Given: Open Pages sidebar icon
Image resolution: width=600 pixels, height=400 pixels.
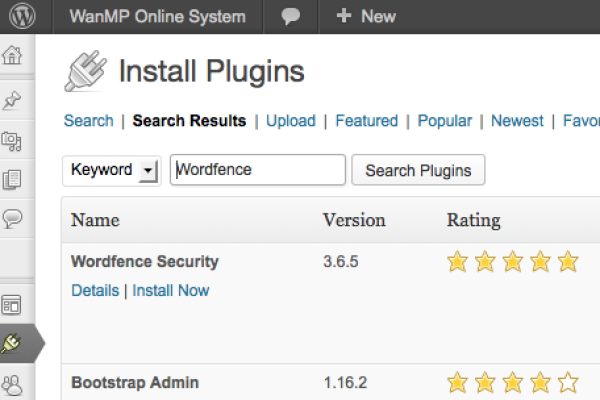Looking at the screenshot, I should [x=13, y=179].
